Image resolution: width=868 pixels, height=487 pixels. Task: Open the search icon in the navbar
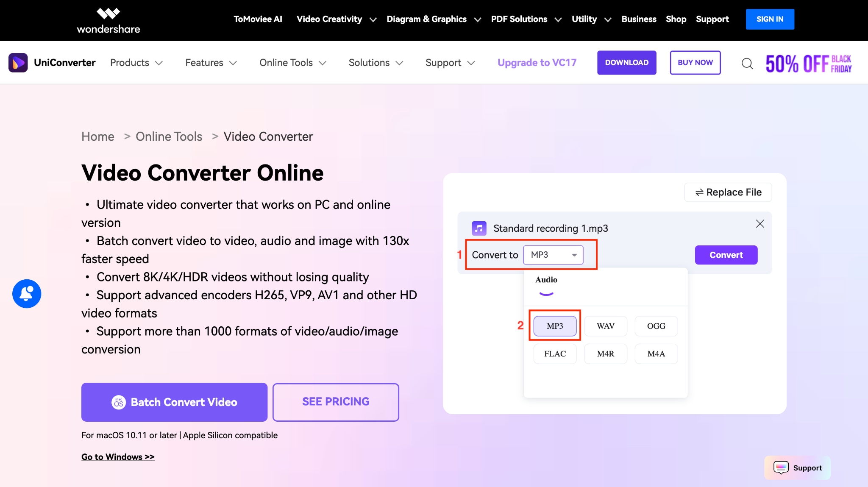[747, 63]
